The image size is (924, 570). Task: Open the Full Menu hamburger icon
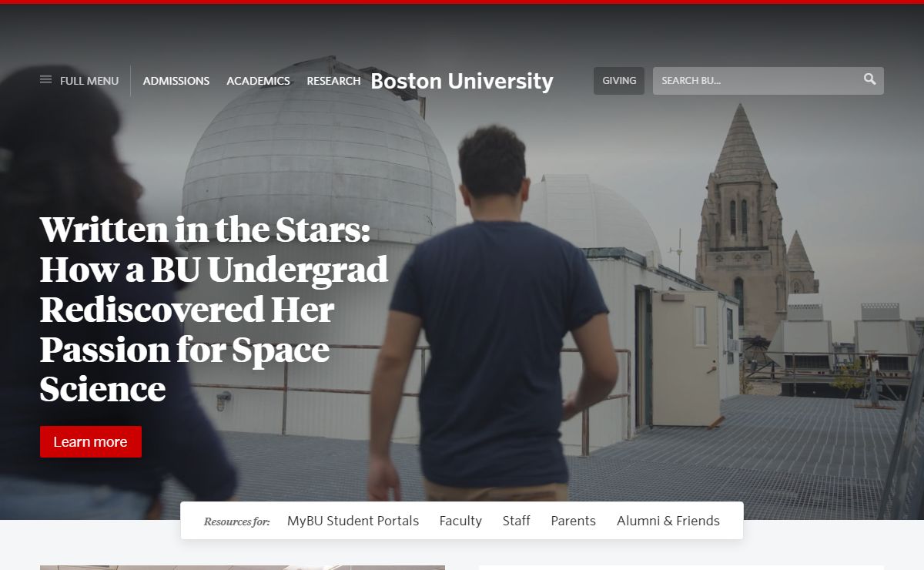coord(46,80)
